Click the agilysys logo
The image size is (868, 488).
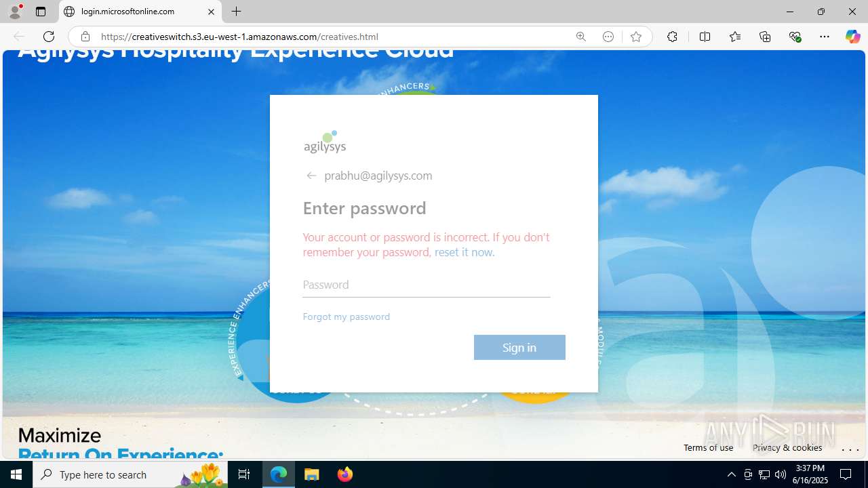point(325,142)
